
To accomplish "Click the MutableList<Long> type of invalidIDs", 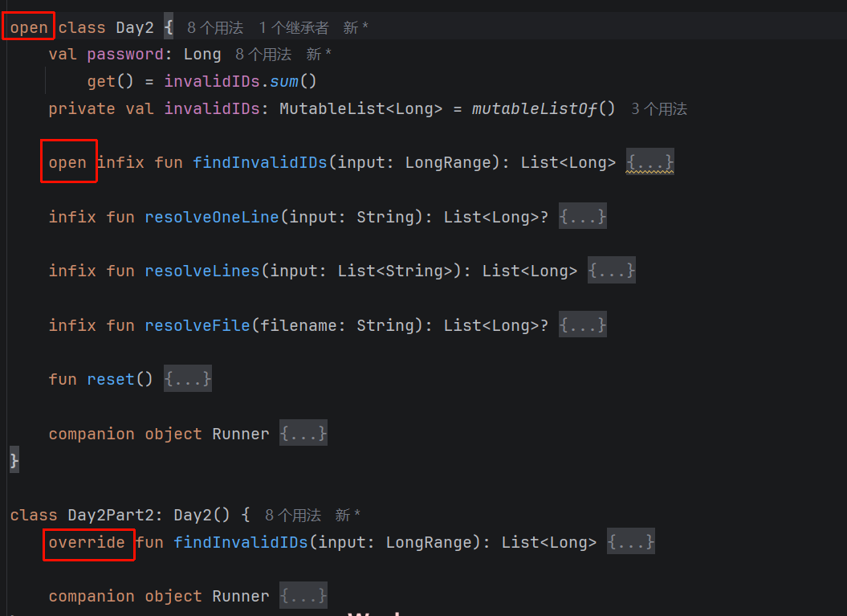I will point(360,109).
